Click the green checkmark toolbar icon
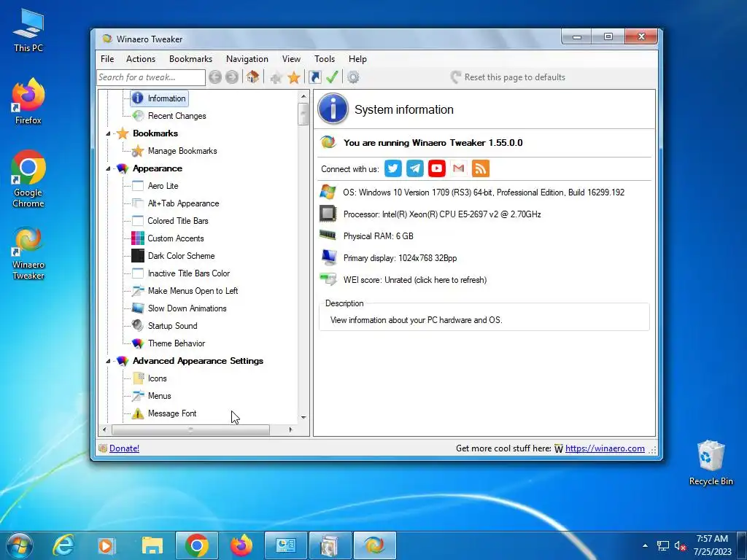The height and width of the screenshot is (560, 747). tap(332, 77)
